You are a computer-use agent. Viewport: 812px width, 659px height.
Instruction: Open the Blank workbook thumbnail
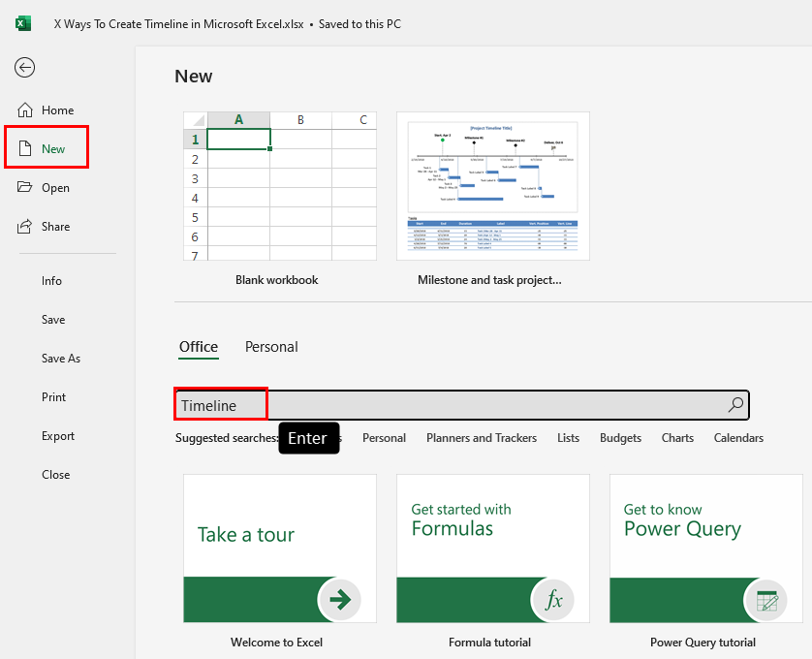pos(280,186)
